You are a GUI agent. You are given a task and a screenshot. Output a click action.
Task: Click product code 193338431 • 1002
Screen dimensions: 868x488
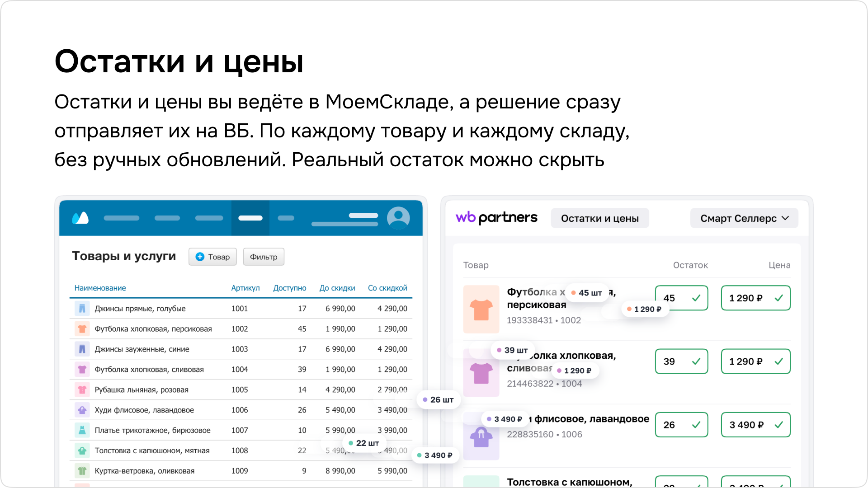click(544, 320)
